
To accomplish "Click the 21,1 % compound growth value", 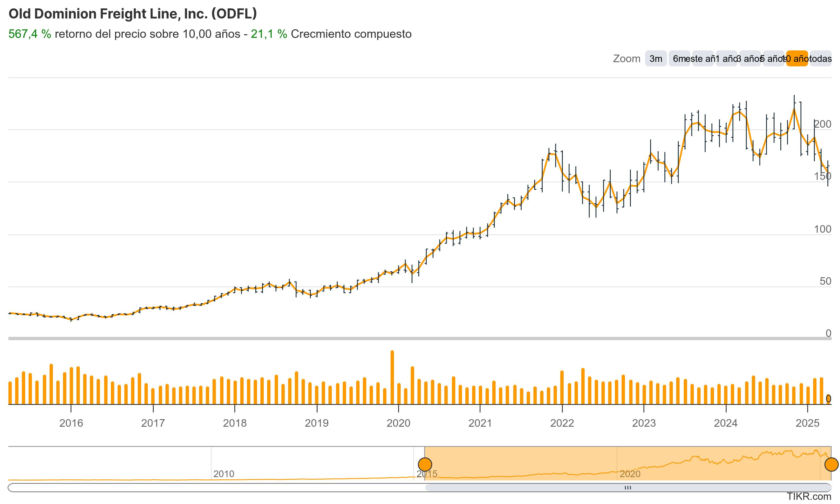I will pos(269,34).
